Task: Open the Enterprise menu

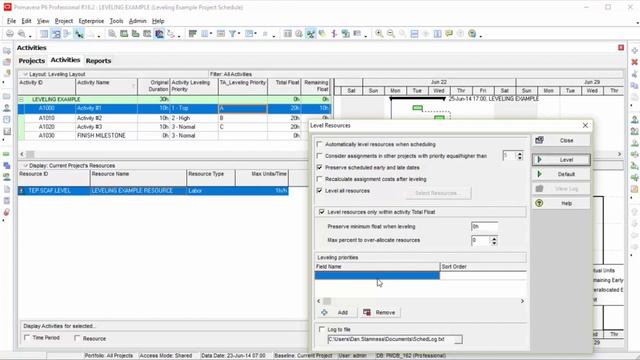Action: (x=91, y=21)
